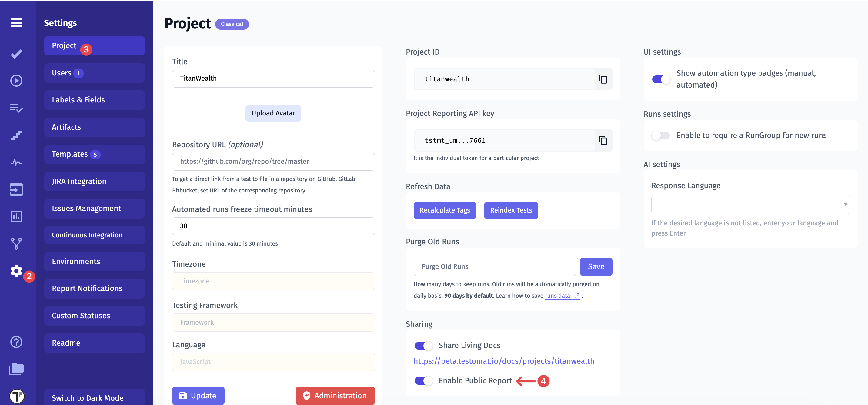
Task: Switch to the JIRA Integration settings section
Action: coord(94,181)
